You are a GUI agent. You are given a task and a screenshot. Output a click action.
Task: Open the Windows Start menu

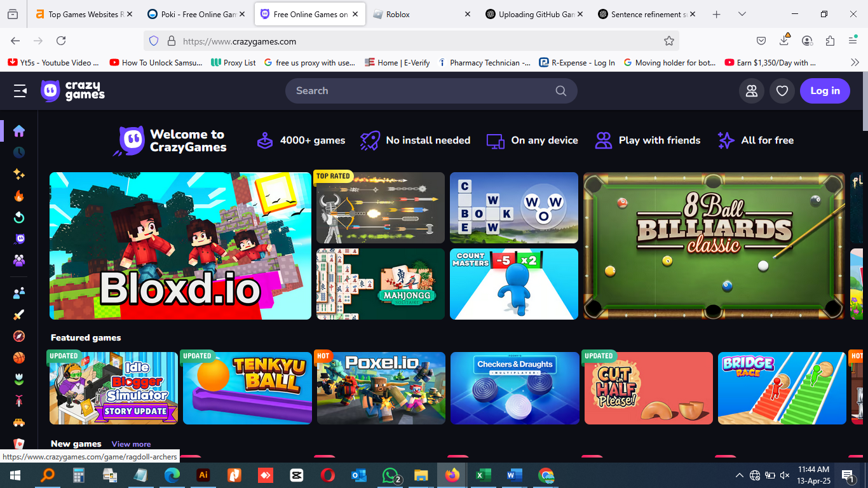coord(15,475)
